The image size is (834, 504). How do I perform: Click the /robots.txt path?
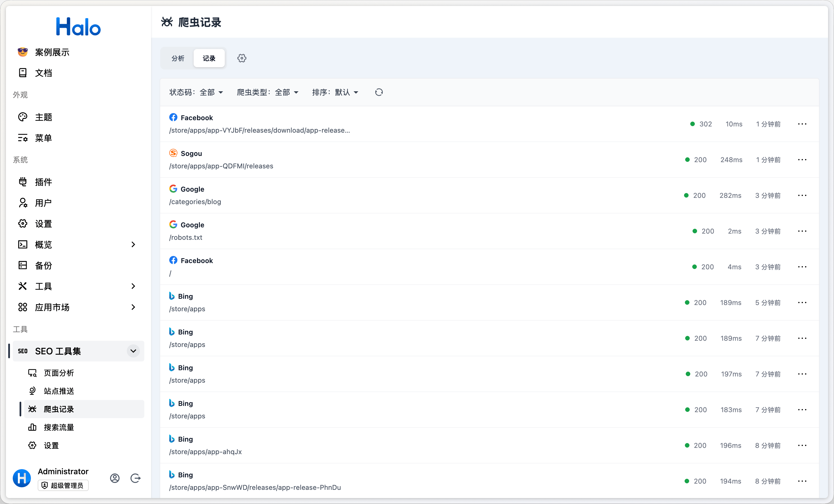[x=185, y=237]
